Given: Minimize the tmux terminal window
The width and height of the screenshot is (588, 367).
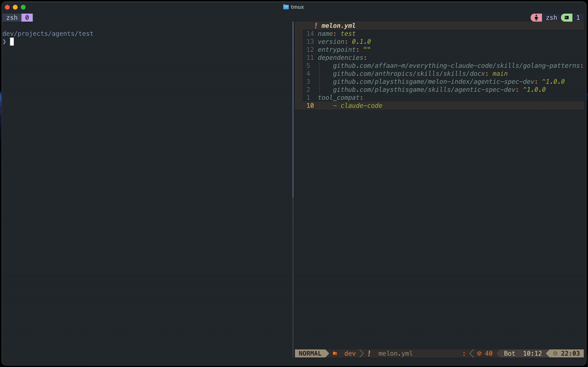Looking at the screenshot, I should coord(15,7).
